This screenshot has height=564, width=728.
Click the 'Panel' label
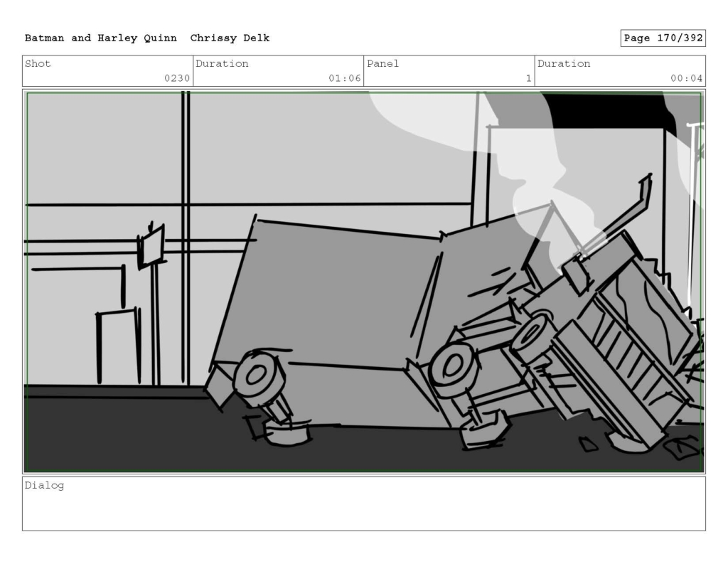point(382,63)
